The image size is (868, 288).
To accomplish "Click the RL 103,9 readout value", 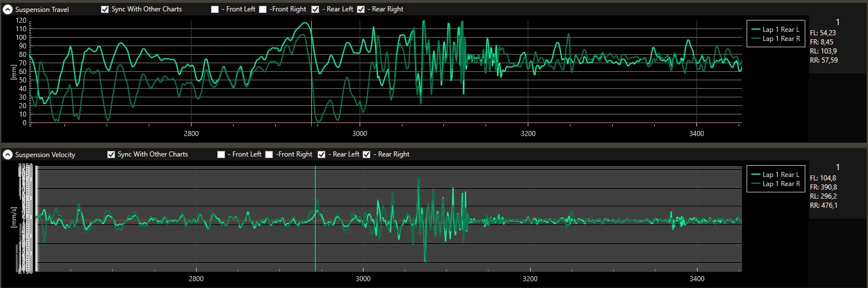I will (x=823, y=51).
